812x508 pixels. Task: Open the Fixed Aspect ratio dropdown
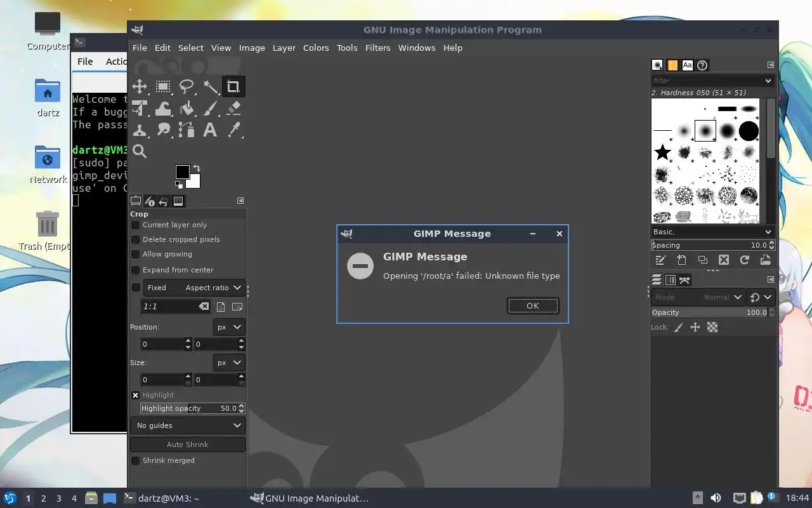(x=194, y=288)
